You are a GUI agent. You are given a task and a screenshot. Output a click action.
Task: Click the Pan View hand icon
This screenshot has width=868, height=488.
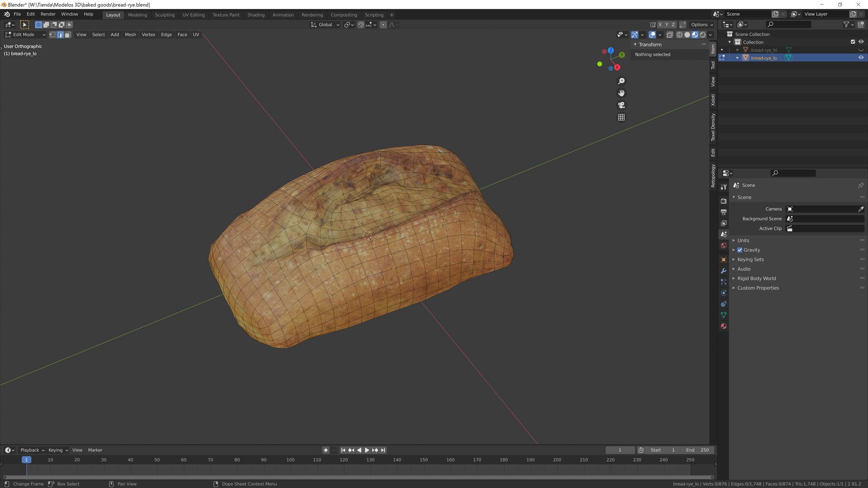point(621,93)
